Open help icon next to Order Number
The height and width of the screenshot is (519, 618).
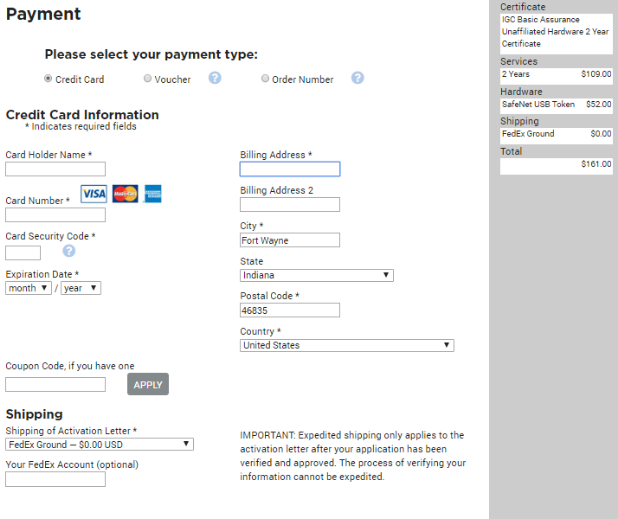358,78
